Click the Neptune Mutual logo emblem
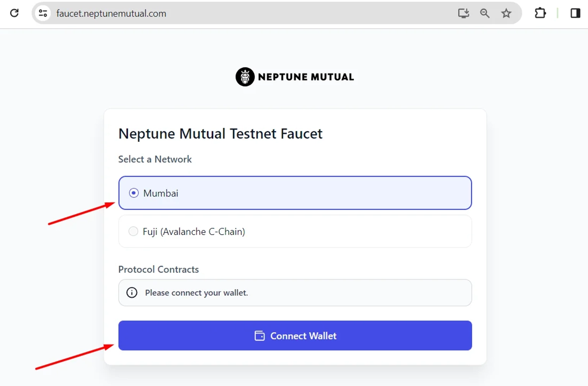This screenshot has height=386, width=588. pyautogui.click(x=245, y=77)
